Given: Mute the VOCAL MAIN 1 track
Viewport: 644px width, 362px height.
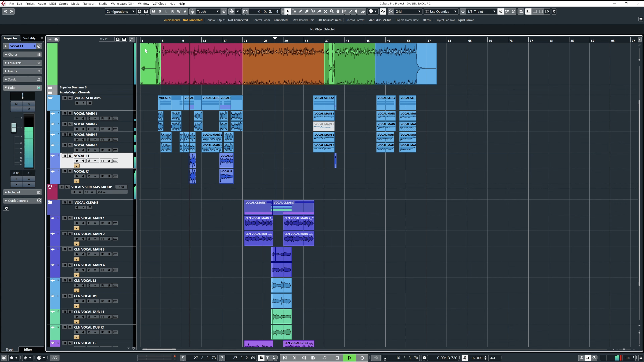Looking at the screenshot, I should click(65, 113).
